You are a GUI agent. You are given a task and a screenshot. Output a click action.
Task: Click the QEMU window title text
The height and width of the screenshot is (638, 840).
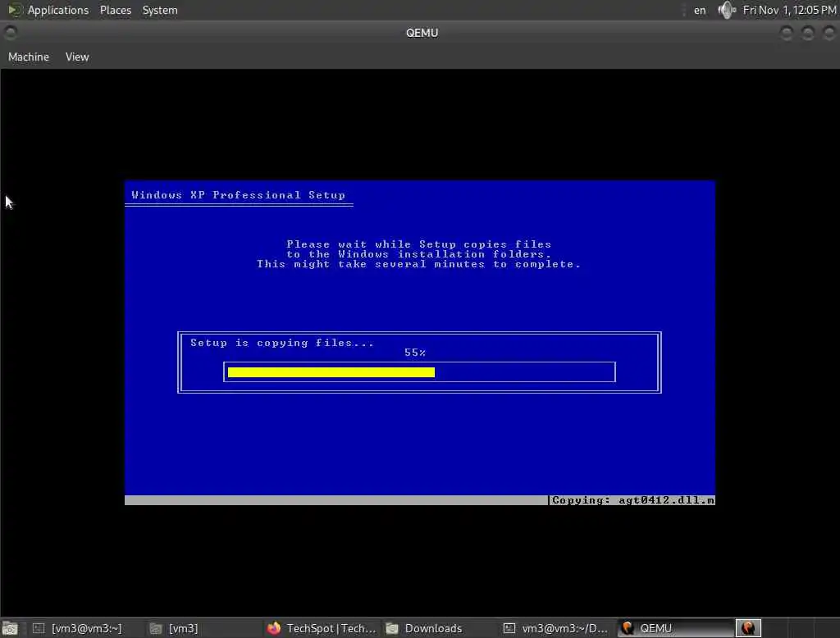422,33
